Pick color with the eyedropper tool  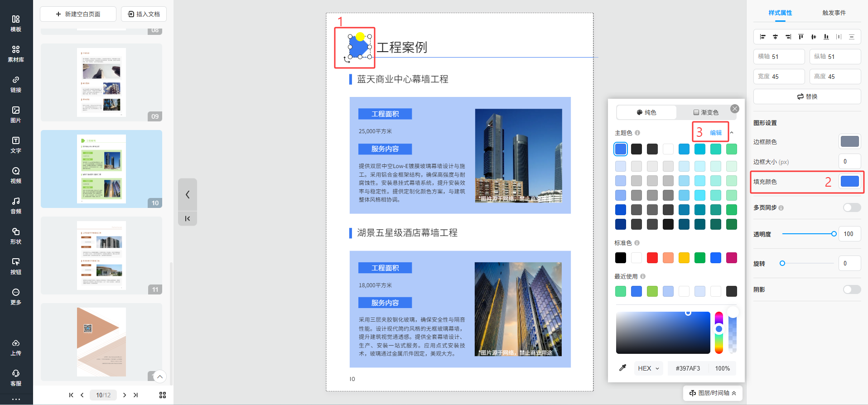tap(623, 368)
